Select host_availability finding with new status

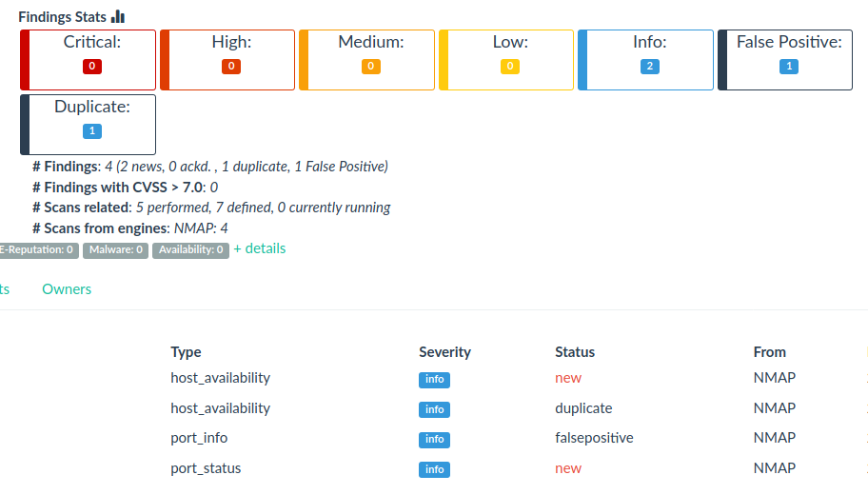click(220, 378)
